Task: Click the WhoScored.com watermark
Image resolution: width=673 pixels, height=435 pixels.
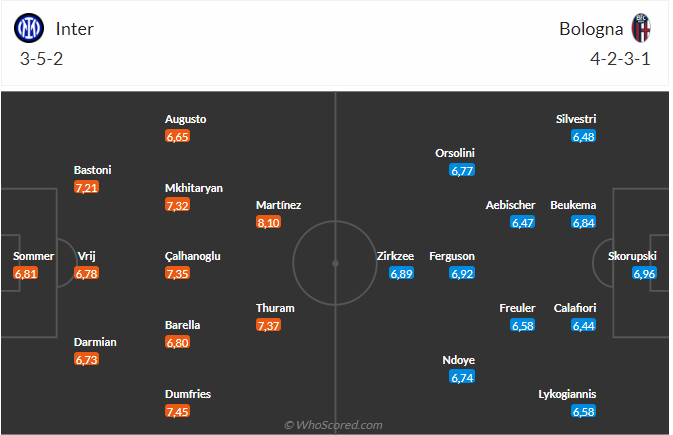Action: pyautogui.click(x=333, y=425)
